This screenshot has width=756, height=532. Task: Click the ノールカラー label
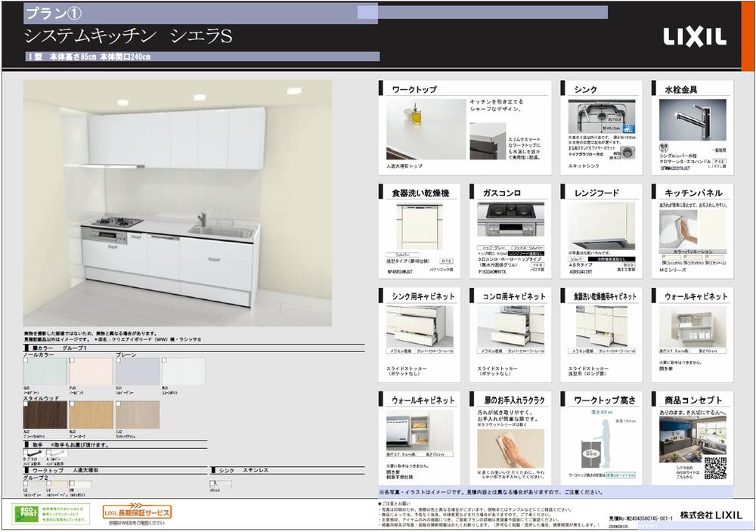coord(39,354)
